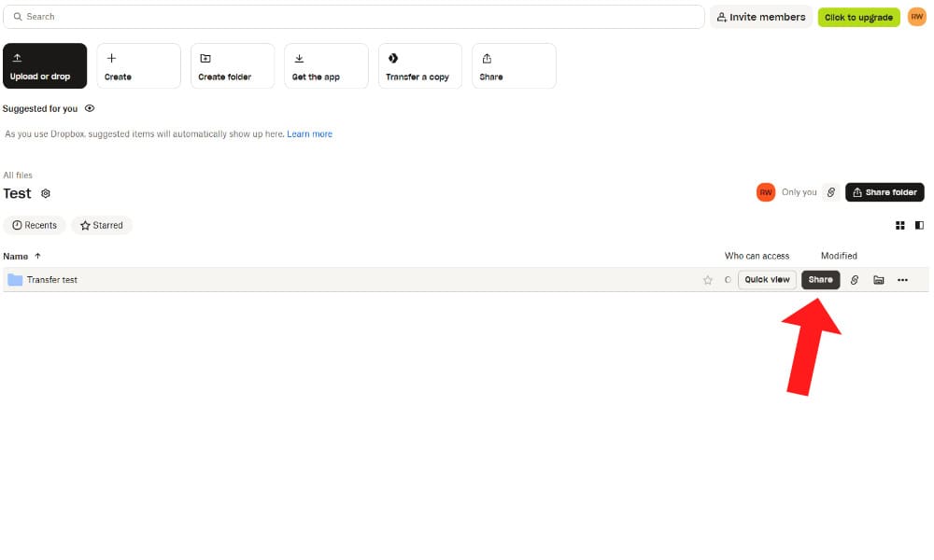Open the details side panel icon
Screen dimensions: 934x560
coord(919,225)
